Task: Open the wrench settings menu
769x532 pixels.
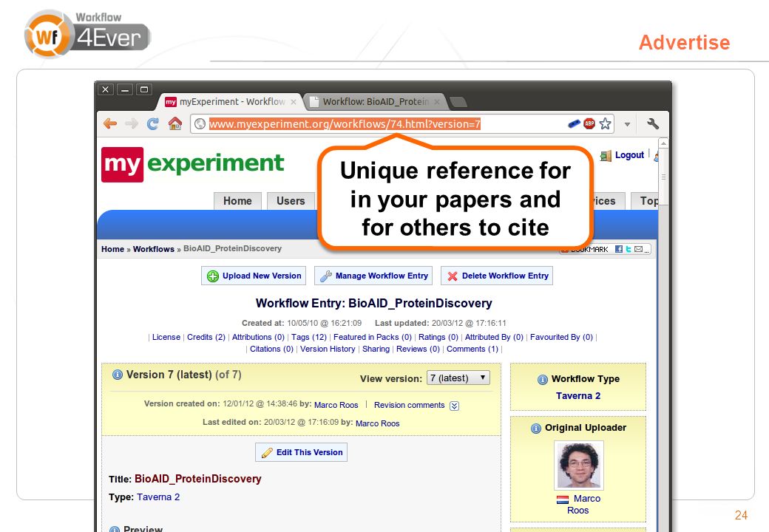Action: 653,124
